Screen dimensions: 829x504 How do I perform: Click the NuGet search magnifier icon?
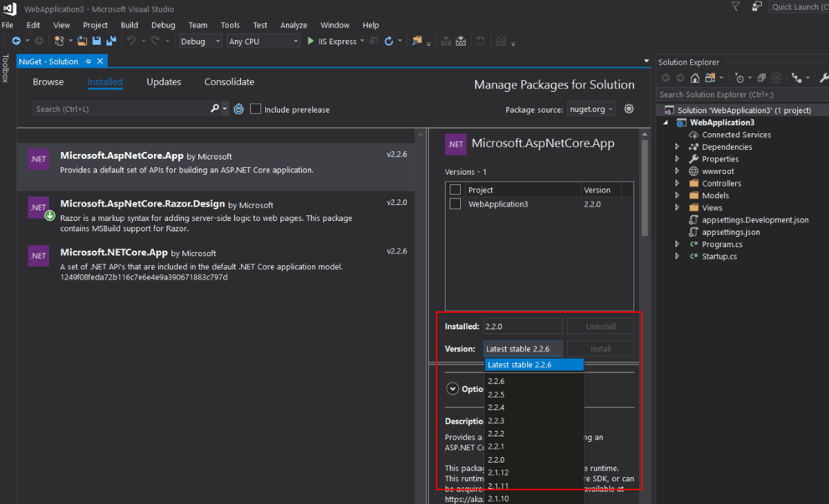point(215,109)
